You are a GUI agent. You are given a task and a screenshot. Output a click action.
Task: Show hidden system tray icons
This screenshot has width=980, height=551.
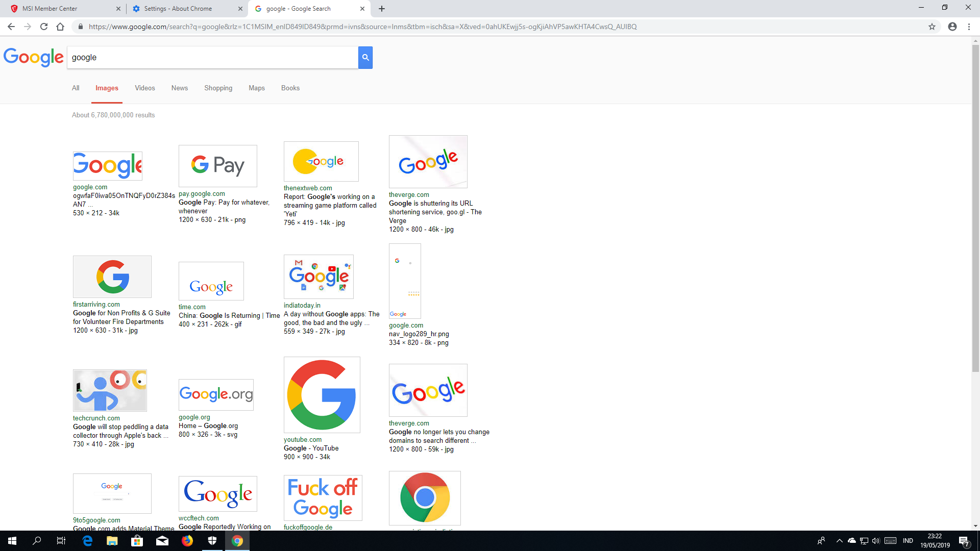click(839, 541)
